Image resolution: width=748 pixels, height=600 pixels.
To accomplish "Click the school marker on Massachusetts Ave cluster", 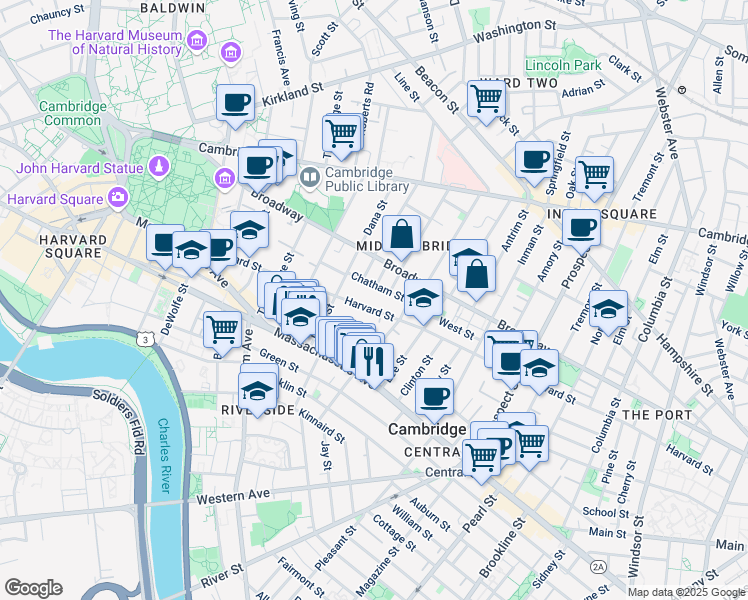I will pyautogui.click(x=300, y=320).
